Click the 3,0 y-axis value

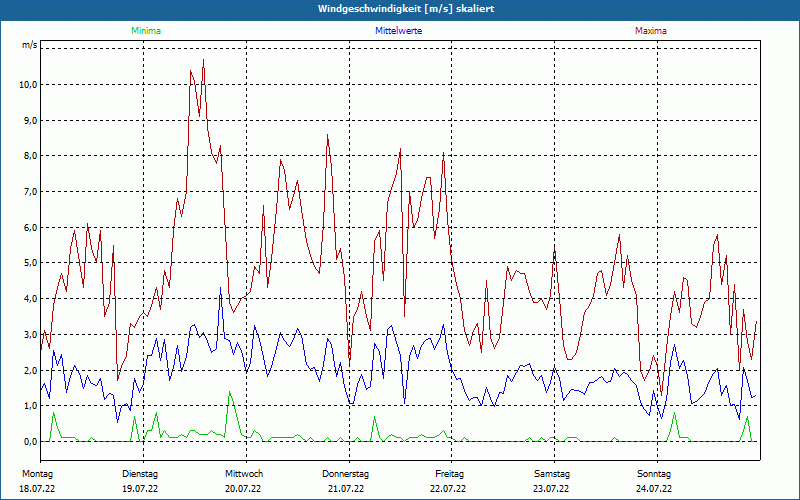pos(30,335)
